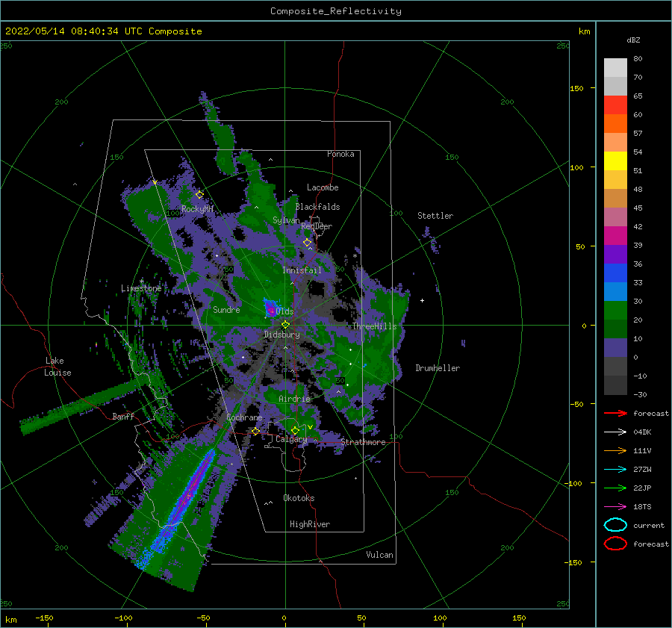Click the Banff label
The width and height of the screenshot is (672, 628).
point(123,416)
